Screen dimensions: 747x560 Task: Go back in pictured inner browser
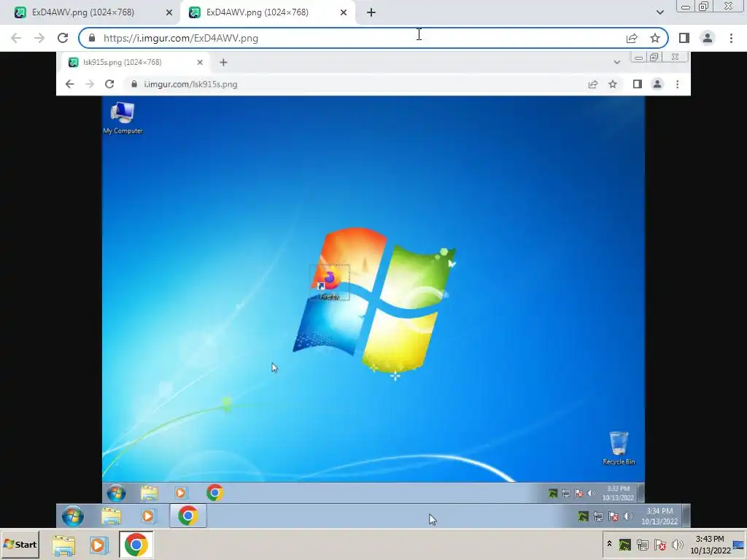pyautogui.click(x=69, y=85)
